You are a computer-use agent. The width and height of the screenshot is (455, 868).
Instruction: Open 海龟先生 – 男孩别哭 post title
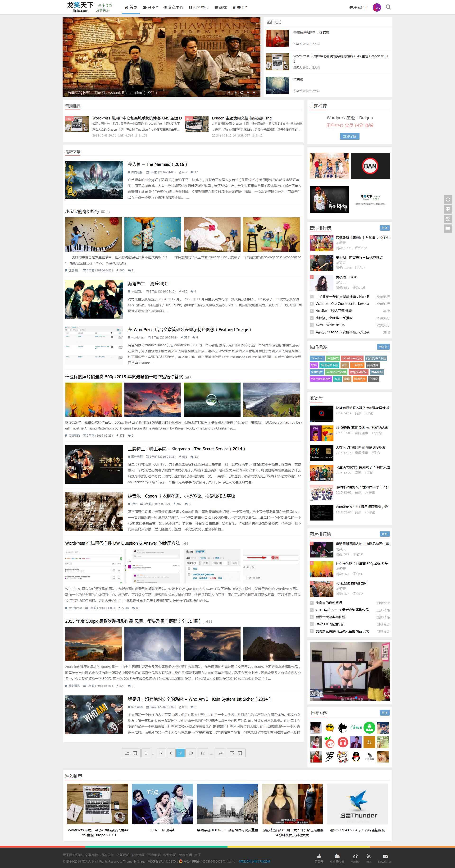147,284
